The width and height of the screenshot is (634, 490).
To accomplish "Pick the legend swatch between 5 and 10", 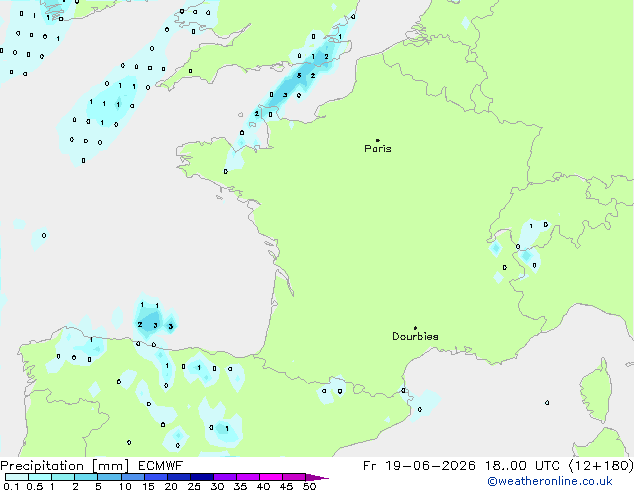I will click(109, 477).
